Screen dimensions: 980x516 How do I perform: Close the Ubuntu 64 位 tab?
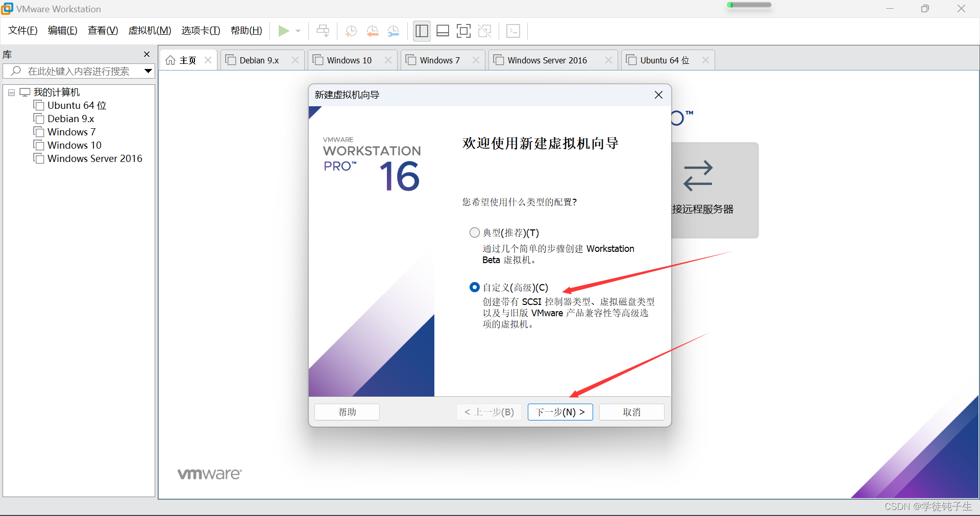click(705, 60)
